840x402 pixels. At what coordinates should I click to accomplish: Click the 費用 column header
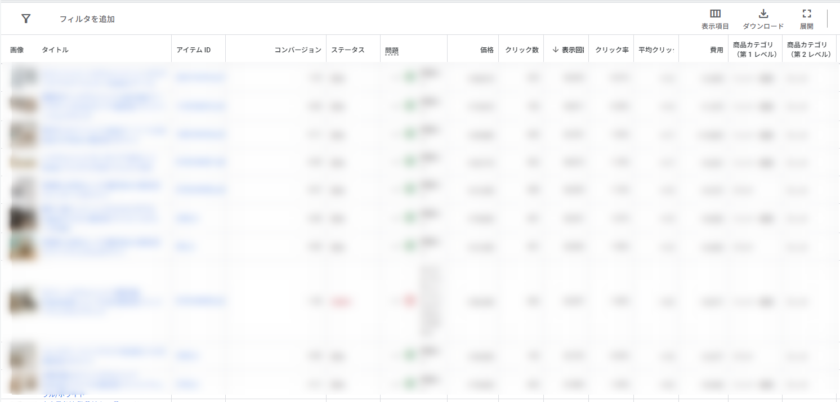click(x=716, y=49)
